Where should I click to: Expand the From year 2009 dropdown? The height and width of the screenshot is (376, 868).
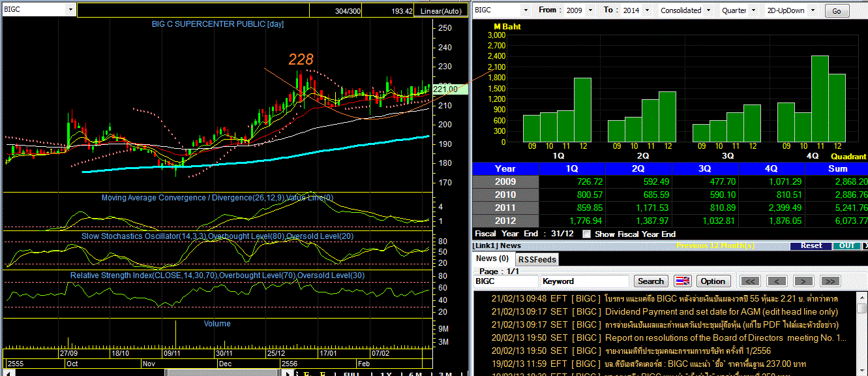[590, 10]
